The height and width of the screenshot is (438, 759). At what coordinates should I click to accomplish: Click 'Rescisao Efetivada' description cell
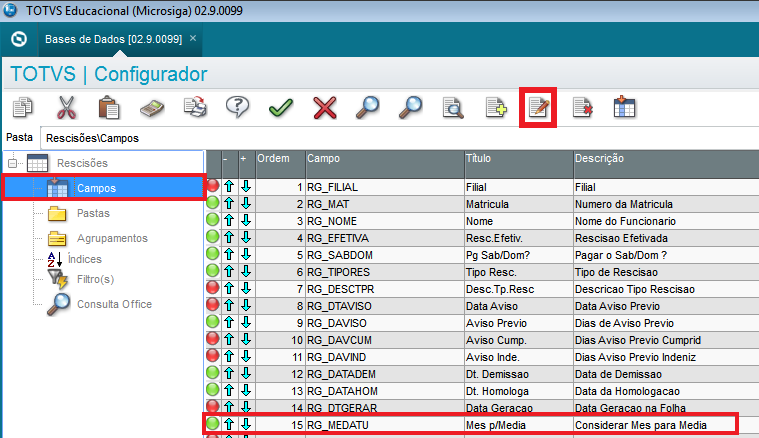click(x=666, y=238)
